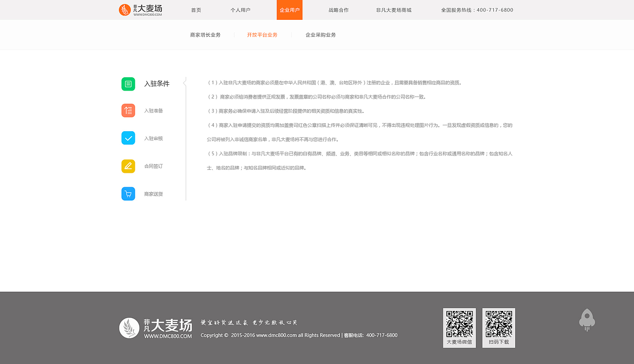The height and width of the screenshot is (364, 634).
Task: Select the shopping cart icon for 商家送货
Action: pyautogui.click(x=128, y=194)
